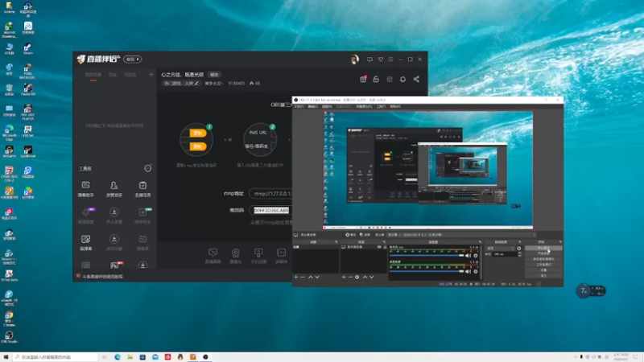Open the 读弹幕 tool in the toolbox
The height and width of the screenshot is (362, 644).
click(85, 242)
